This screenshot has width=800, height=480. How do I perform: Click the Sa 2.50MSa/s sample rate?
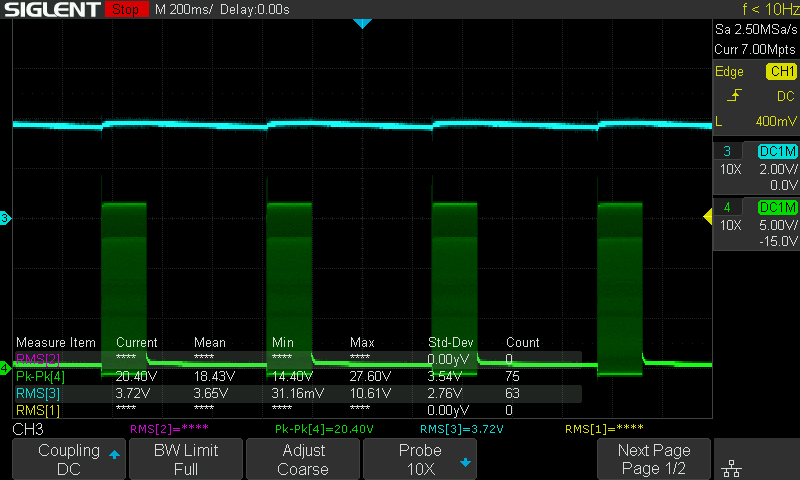coord(756,30)
